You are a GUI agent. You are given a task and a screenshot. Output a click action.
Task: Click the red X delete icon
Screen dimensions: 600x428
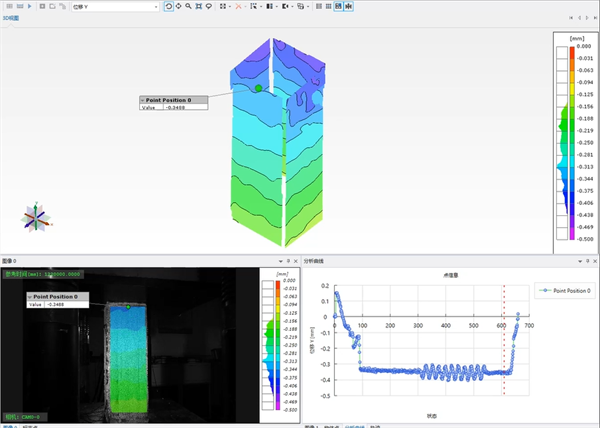(237, 6)
